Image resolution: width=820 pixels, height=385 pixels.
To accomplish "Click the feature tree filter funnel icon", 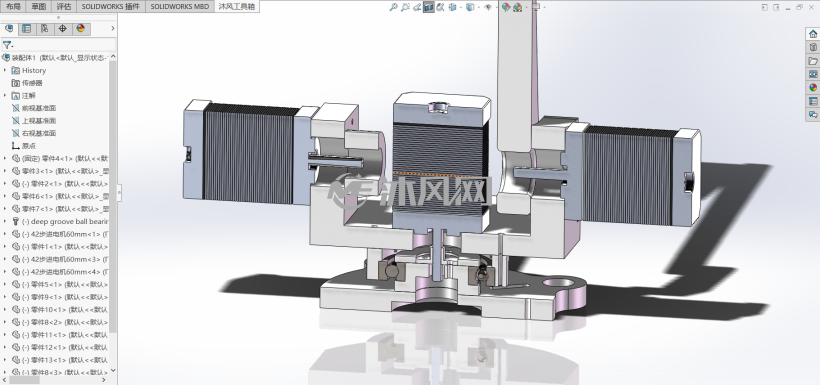I will pyautogui.click(x=7, y=45).
